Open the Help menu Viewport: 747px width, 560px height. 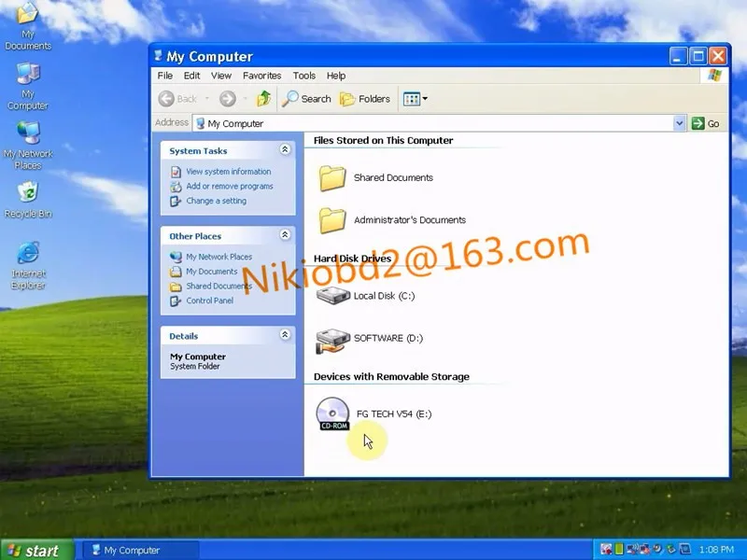(336, 76)
